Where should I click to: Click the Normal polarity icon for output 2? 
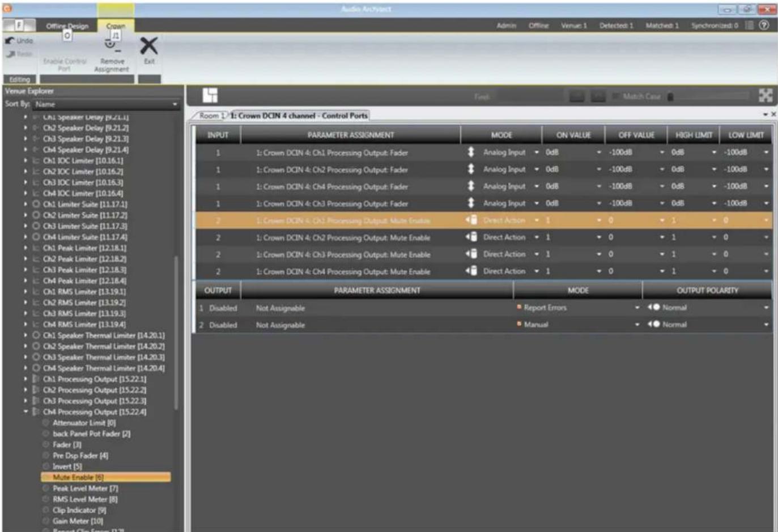coord(653,325)
